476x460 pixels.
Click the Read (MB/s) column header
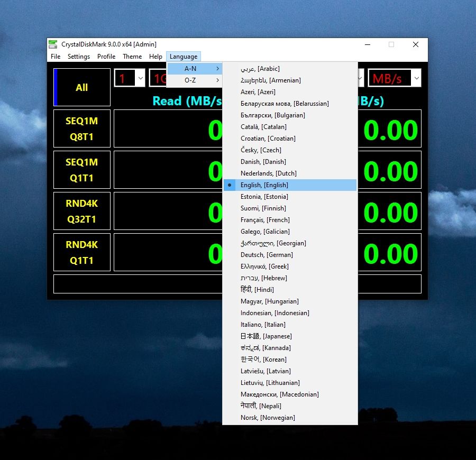187,101
